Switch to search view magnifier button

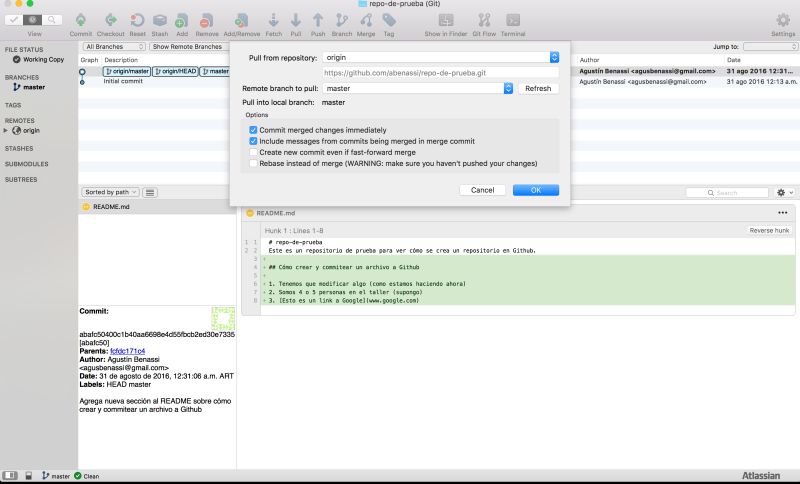[52, 20]
